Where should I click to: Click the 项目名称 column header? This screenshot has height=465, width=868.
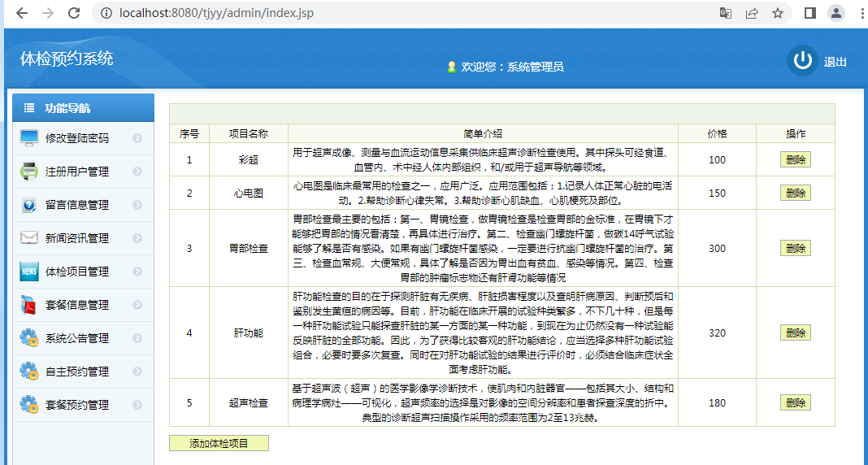249,133
